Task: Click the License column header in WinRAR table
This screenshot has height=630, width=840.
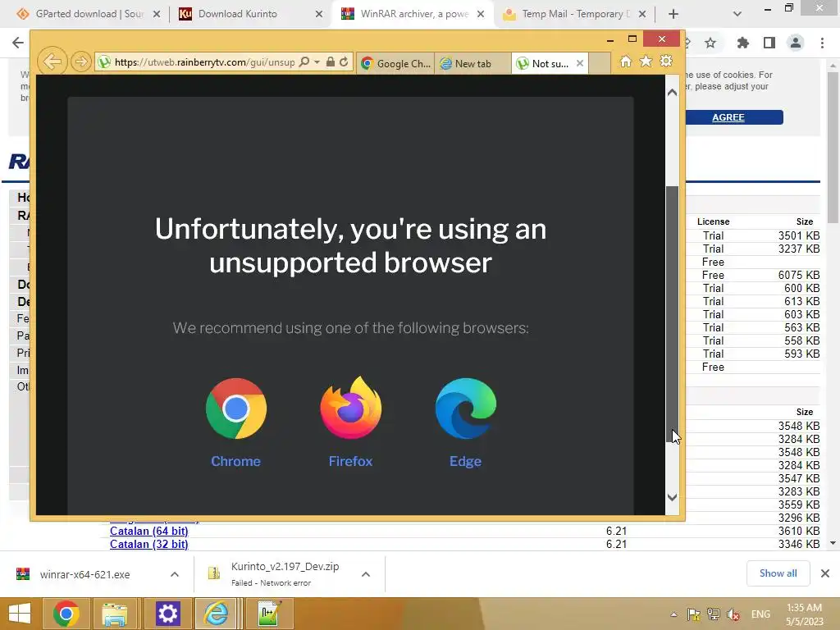Action: [713, 221]
